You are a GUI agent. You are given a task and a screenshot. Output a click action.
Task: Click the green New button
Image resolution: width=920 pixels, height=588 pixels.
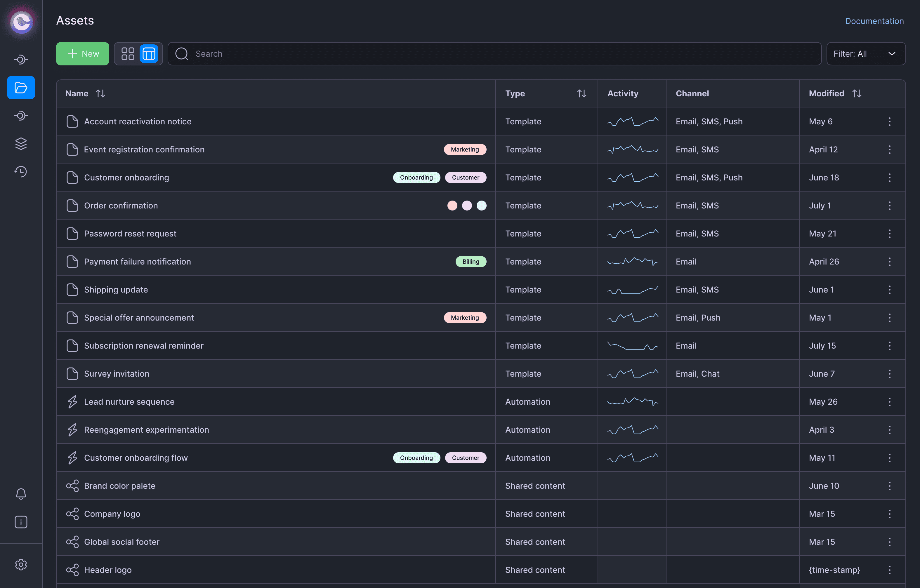pos(83,54)
